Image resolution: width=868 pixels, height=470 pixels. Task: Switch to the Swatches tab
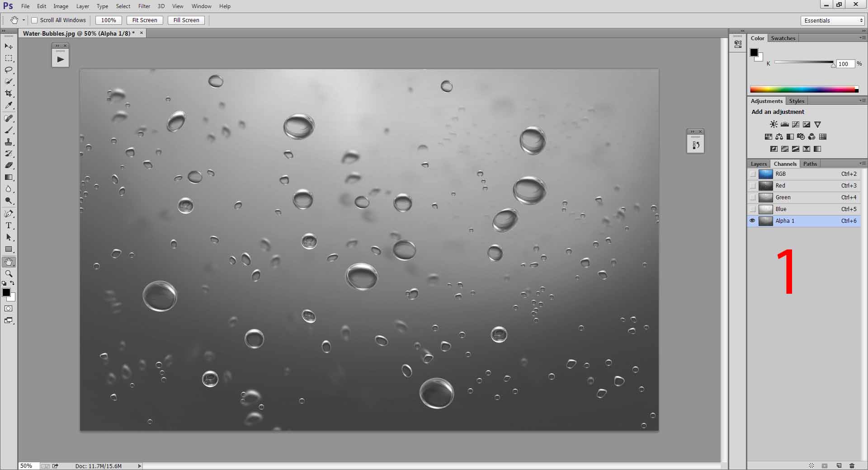(x=783, y=38)
